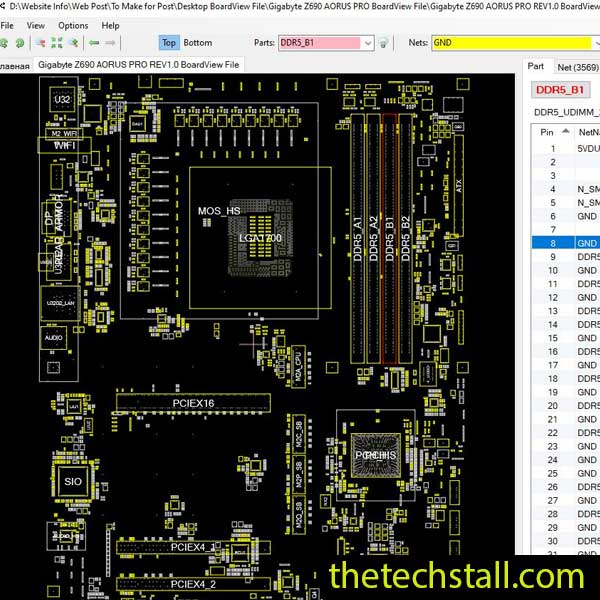Select pin 6 GND row
The width and height of the screenshot is (600, 600).
(x=566, y=216)
